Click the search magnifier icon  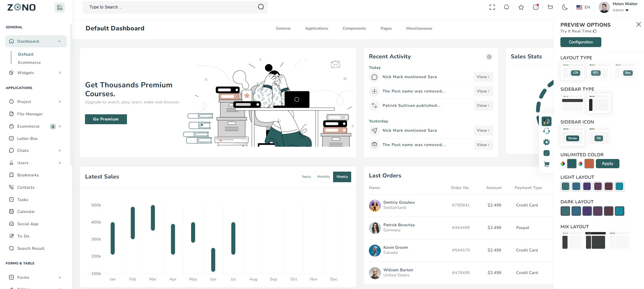261,7
